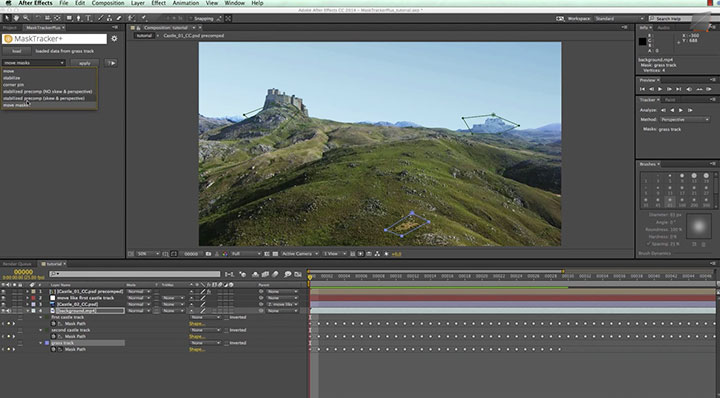720x398 pixels.
Task: Open viewer magnification 50% dropdown
Action: coord(147,254)
